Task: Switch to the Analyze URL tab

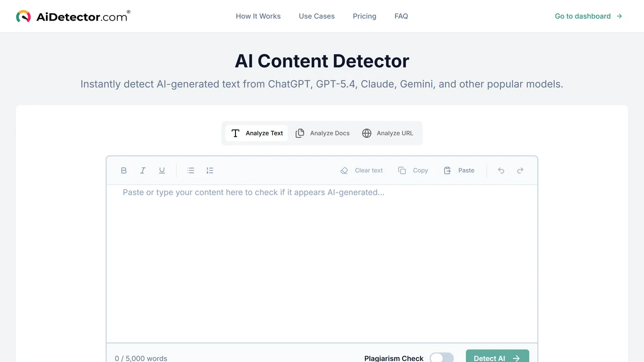Action: 388,133
